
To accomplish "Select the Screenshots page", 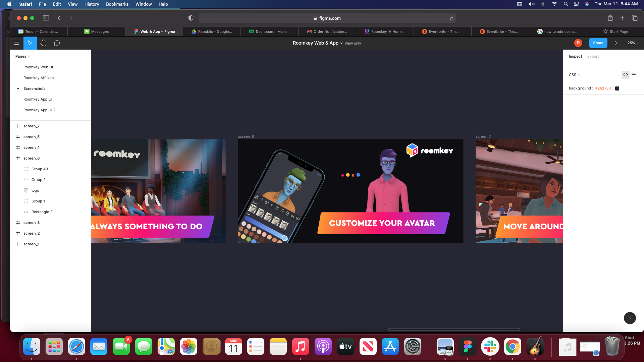I will (34, 88).
